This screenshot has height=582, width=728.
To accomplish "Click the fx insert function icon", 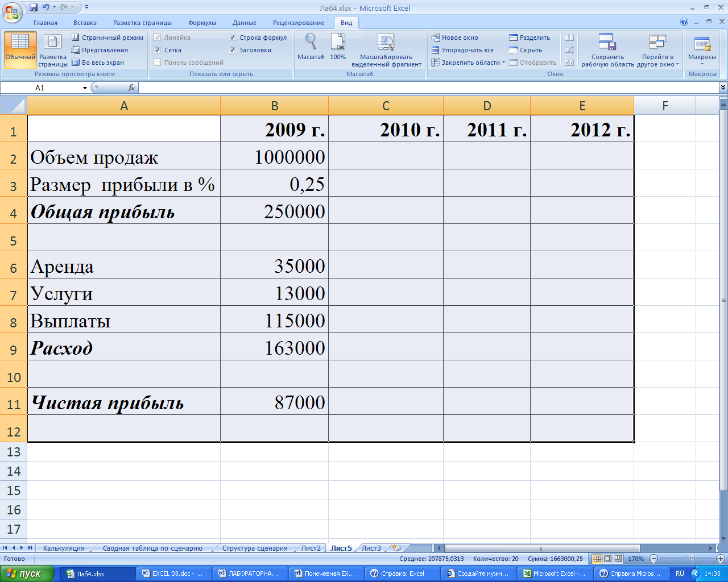I will pos(131,88).
